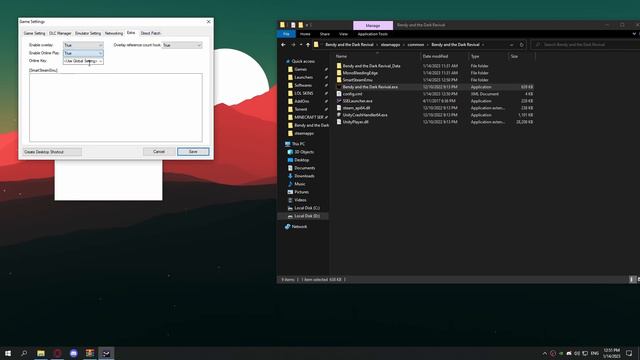This screenshot has width=640, height=360.
Task: Open Overlay reference count hook dropdown
Action: tap(182, 45)
